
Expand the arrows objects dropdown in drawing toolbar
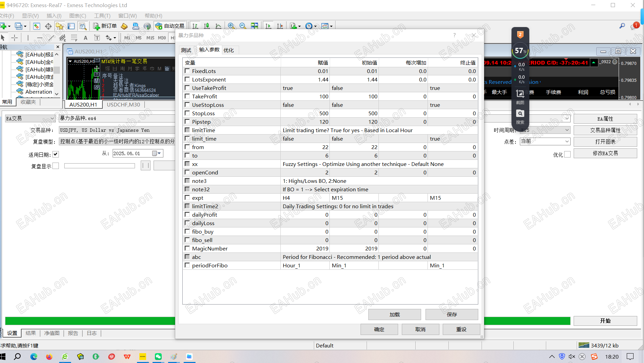(115, 38)
